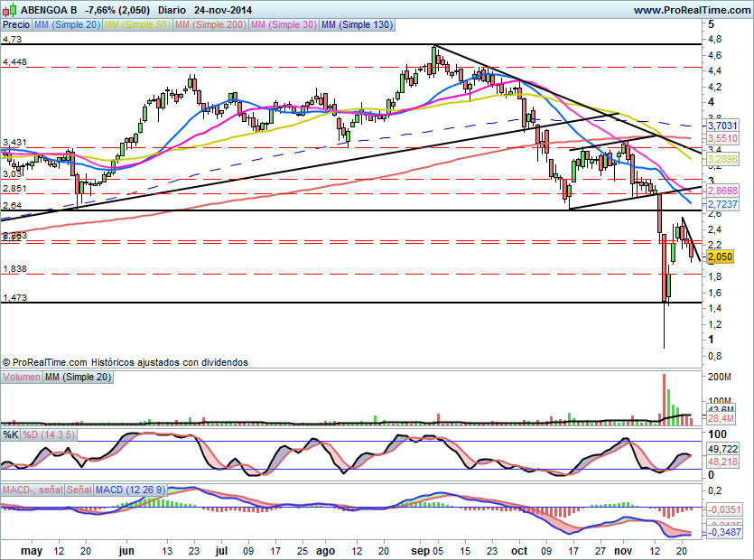Click the 4,448 level label
The width and height of the screenshot is (754, 560).
coord(14,62)
